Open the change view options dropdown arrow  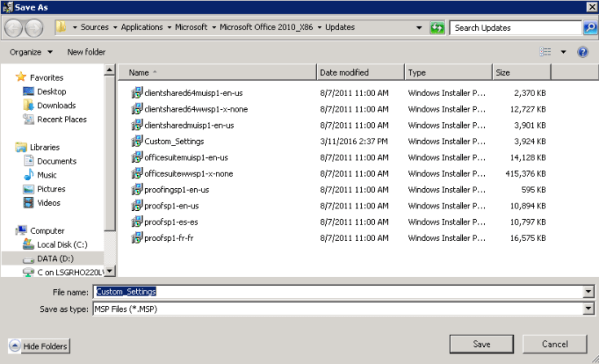pyautogui.click(x=563, y=52)
